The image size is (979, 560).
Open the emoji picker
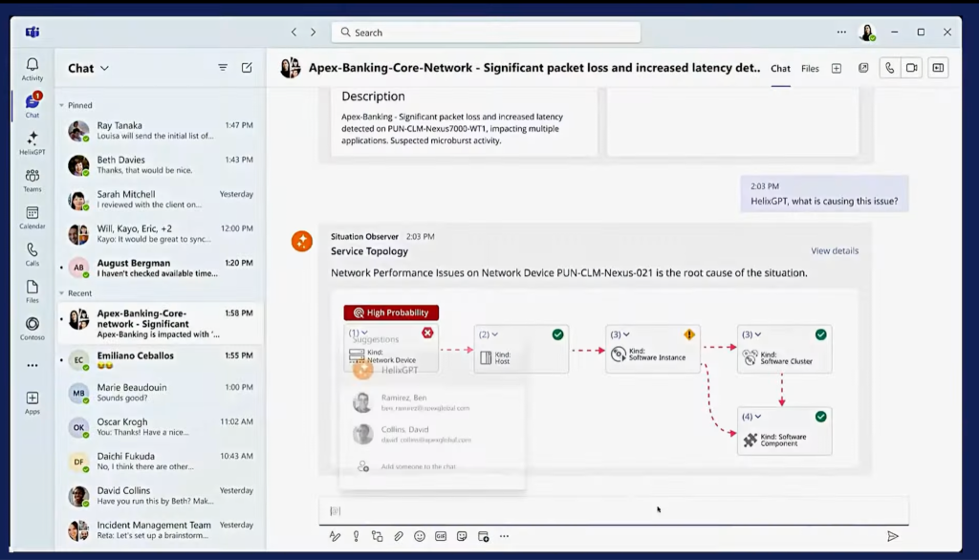click(420, 536)
